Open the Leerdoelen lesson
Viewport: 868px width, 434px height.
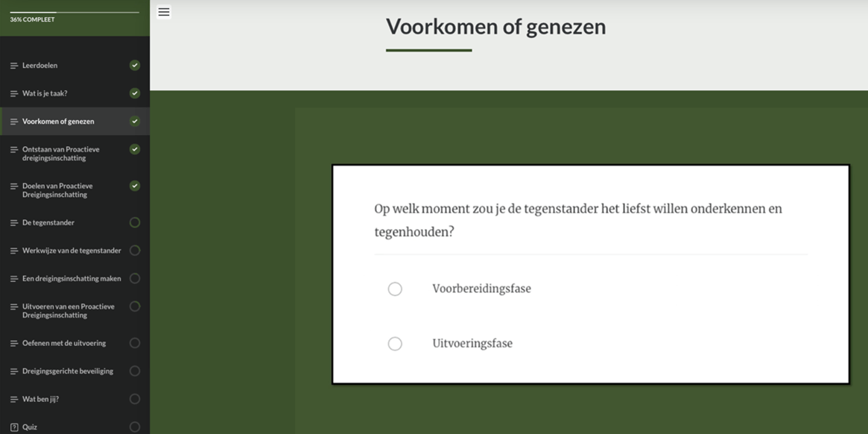point(40,66)
